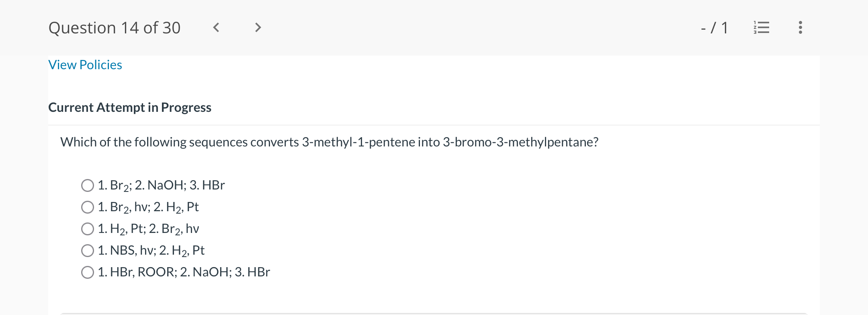Select option H2, Pt; Br2, hv
The image size is (868, 315).
[88, 229]
